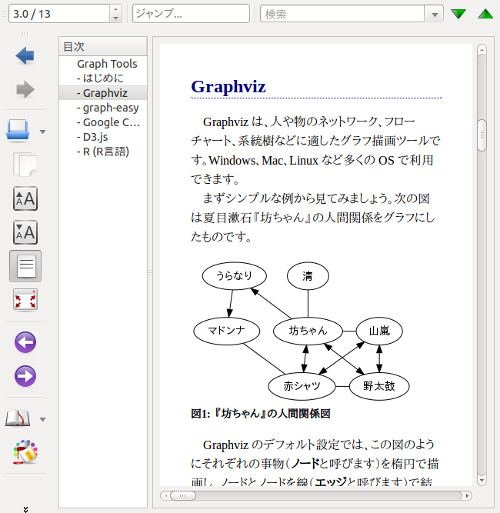Viewport: 500px width, 513px height.
Task: Go to previous page with the purple left arrow
Action: [x=25, y=342]
